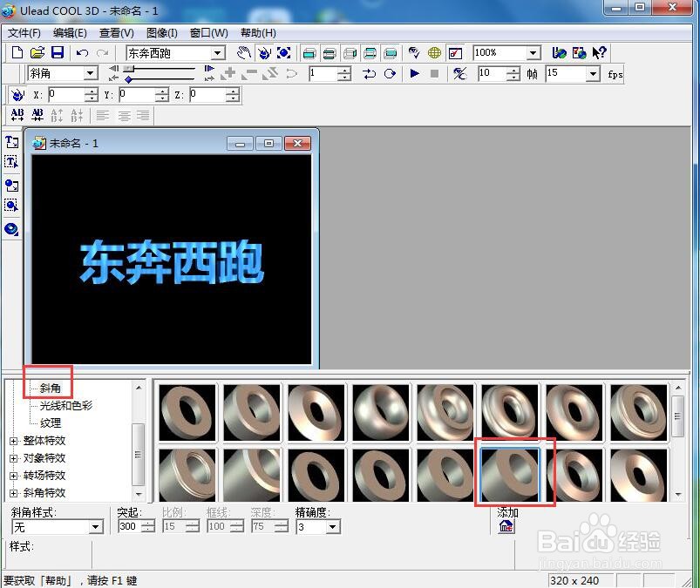Open the 精确度 dropdown showing 3

click(x=332, y=527)
